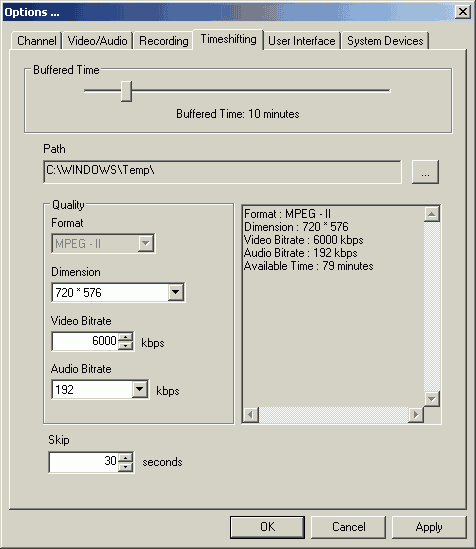476x549 pixels.
Task: Click info box scroll up arrow
Action: [432, 214]
